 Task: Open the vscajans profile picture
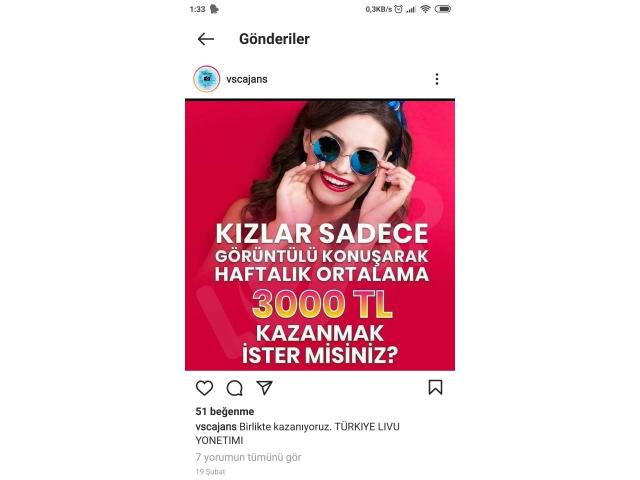click(x=207, y=79)
